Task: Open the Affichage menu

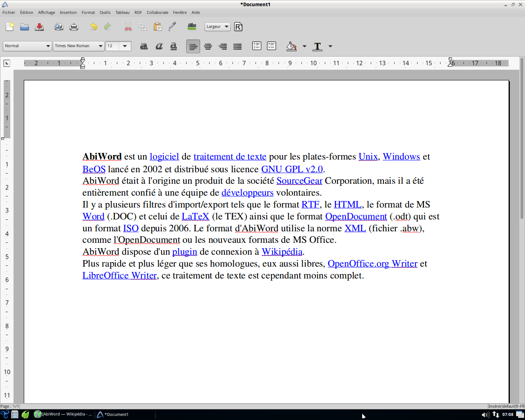Action: coord(46,12)
